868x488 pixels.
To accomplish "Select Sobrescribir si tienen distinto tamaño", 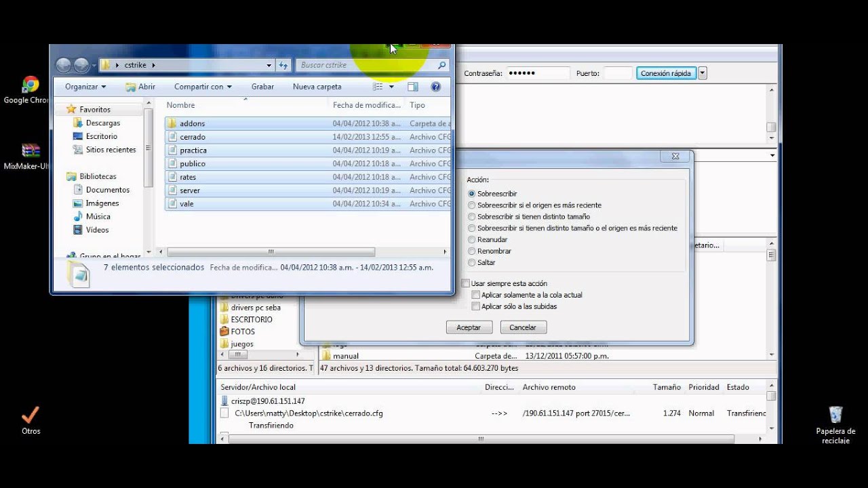I will [x=472, y=217].
